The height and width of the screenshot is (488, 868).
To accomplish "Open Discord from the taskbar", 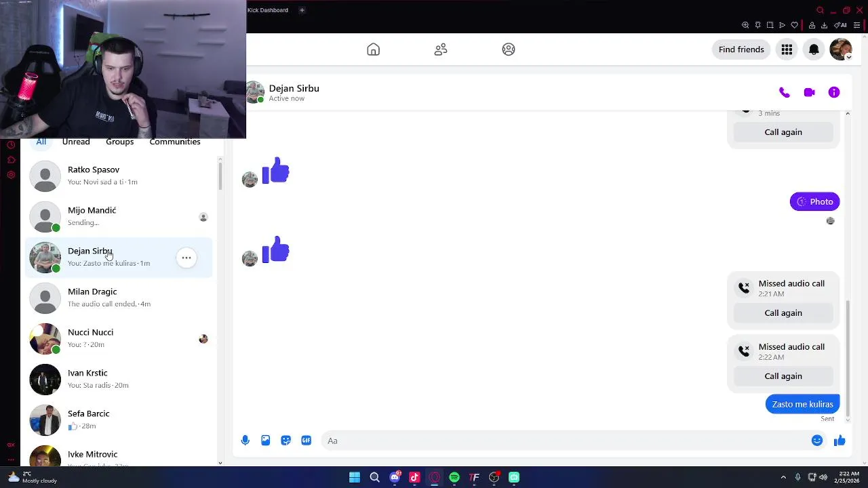I will 395,477.
